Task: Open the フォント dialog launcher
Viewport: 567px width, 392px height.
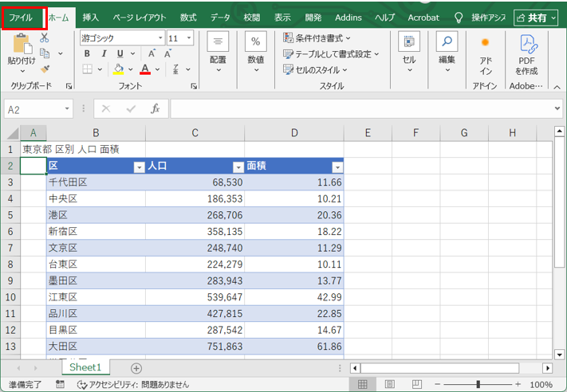Action: tap(194, 86)
